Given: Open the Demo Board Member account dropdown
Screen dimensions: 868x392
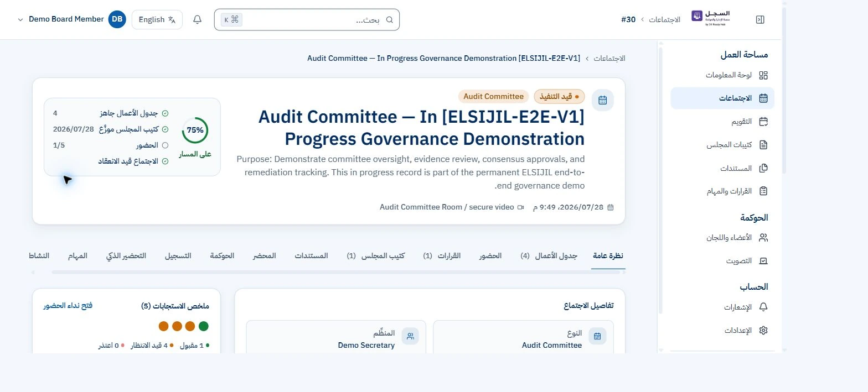Looking at the screenshot, I should (x=72, y=19).
